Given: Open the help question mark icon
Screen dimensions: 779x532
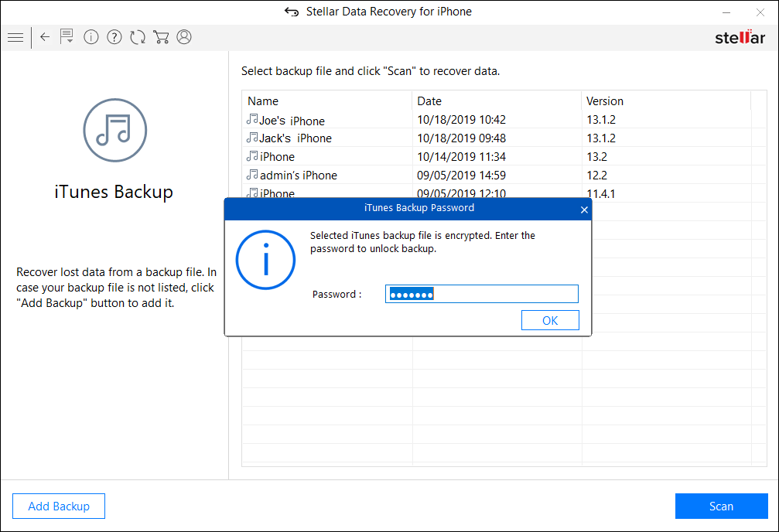Looking at the screenshot, I should coord(114,37).
